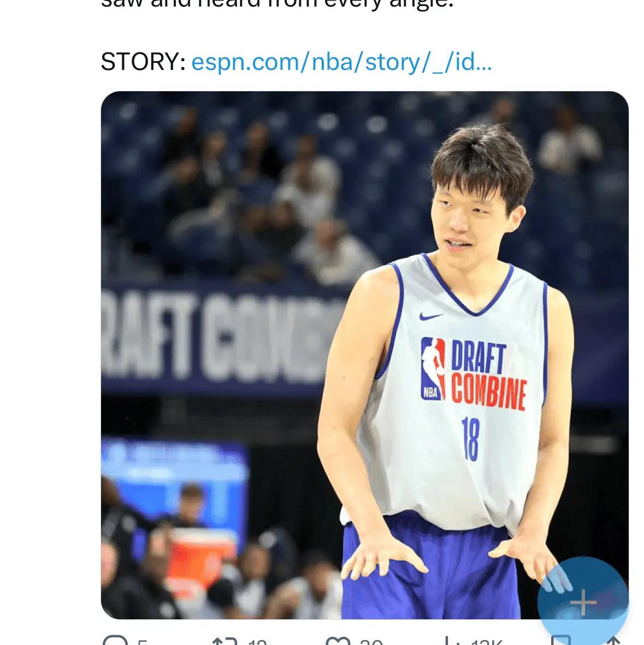Click the reply speech bubble icon
Viewport: 644px width, 645px height.
tap(115, 642)
